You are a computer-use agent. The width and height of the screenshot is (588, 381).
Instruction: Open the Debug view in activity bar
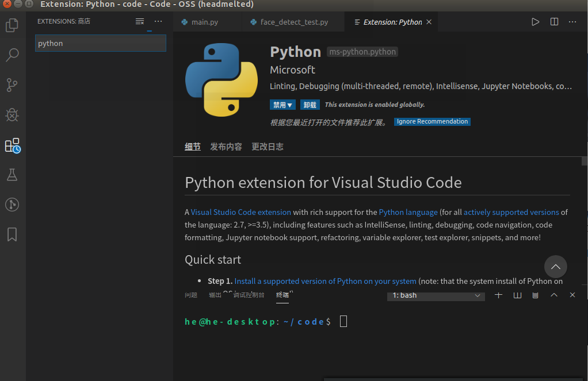coord(12,115)
